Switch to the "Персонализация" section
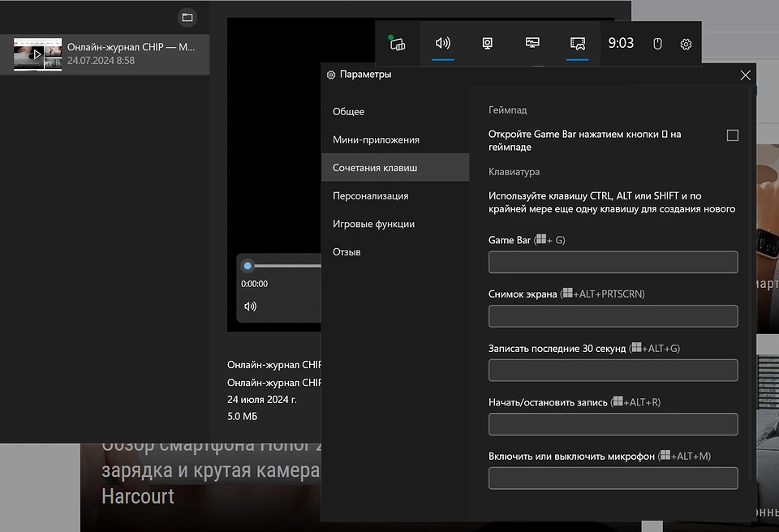 [369, 195]
